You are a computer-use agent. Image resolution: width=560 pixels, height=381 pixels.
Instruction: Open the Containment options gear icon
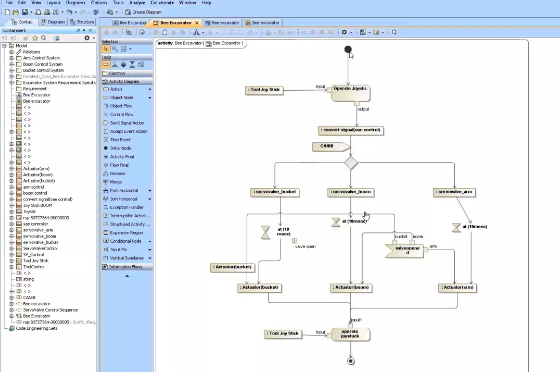point(87,38)
